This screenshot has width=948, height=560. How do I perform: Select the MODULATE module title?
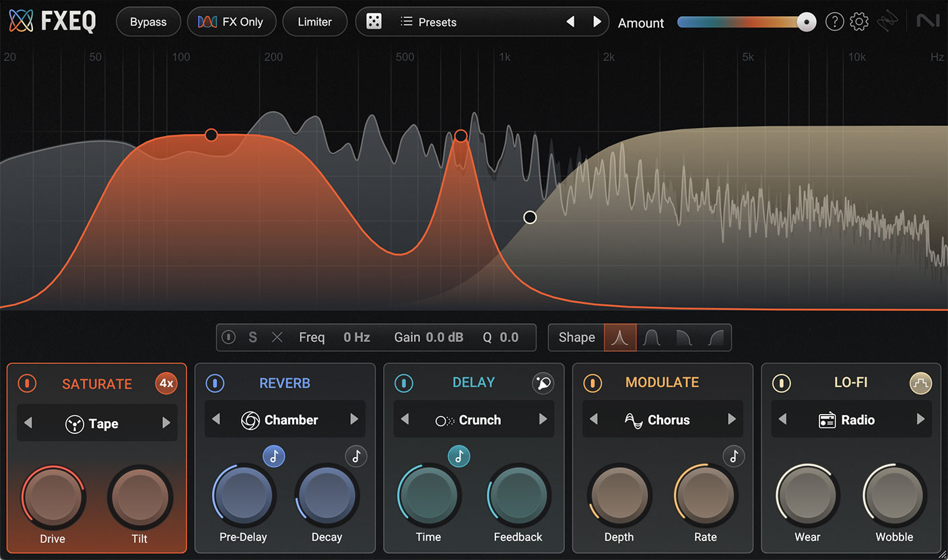[663, 383]
